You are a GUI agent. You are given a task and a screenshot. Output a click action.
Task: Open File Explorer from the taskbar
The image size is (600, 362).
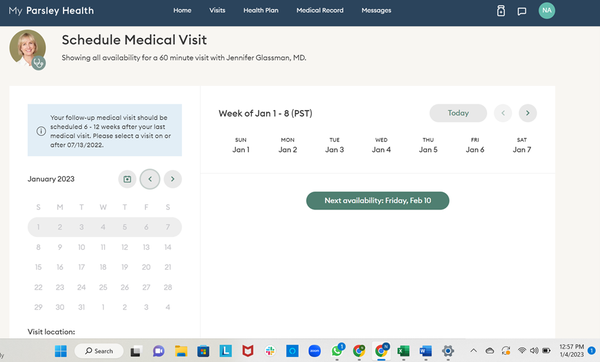(x=181, y=351)
